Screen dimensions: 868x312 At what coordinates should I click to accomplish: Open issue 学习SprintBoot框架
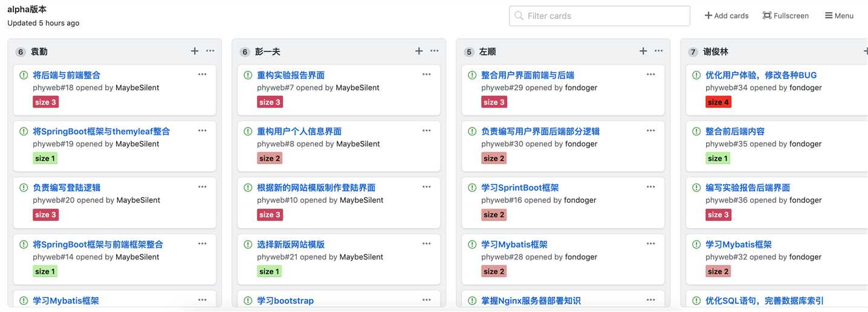[x=520, y=187]
